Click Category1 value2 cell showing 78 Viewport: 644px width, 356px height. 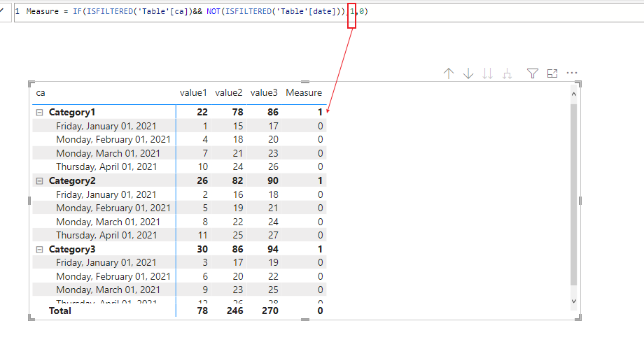point(237,113)
